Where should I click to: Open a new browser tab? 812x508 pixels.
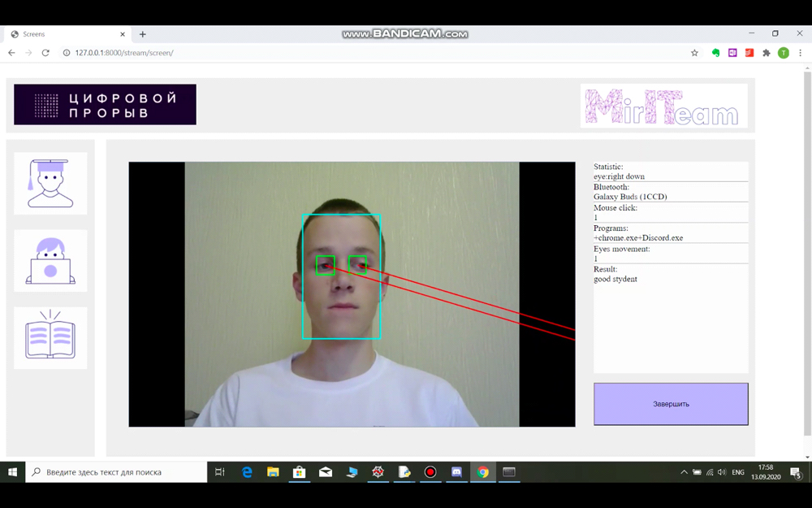coord(142,34)
